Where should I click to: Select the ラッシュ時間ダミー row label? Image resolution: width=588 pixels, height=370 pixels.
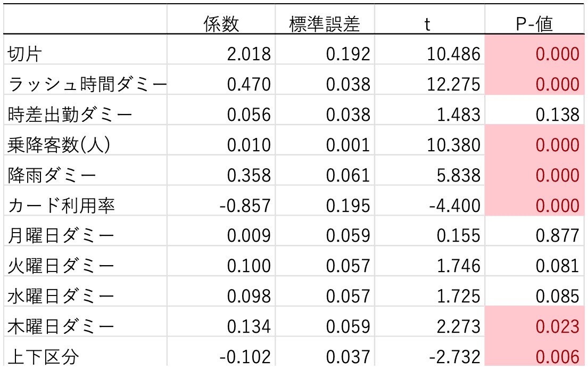(x=85, y=84)
